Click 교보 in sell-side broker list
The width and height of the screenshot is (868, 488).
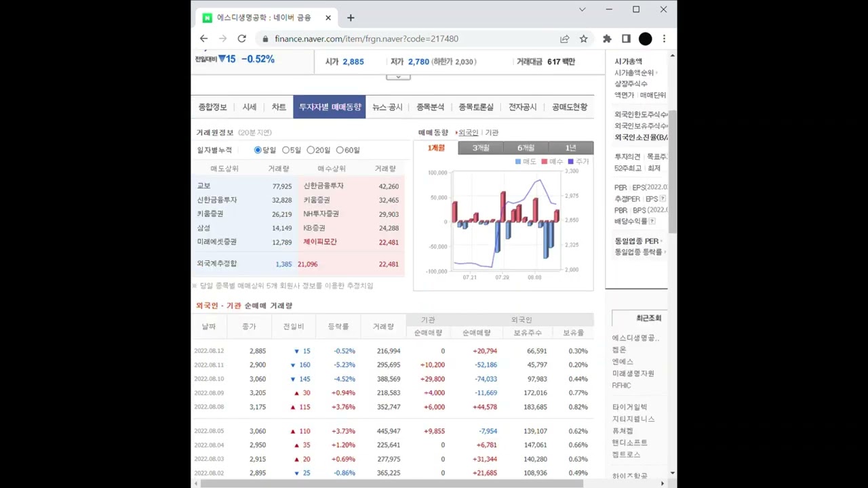203,186
